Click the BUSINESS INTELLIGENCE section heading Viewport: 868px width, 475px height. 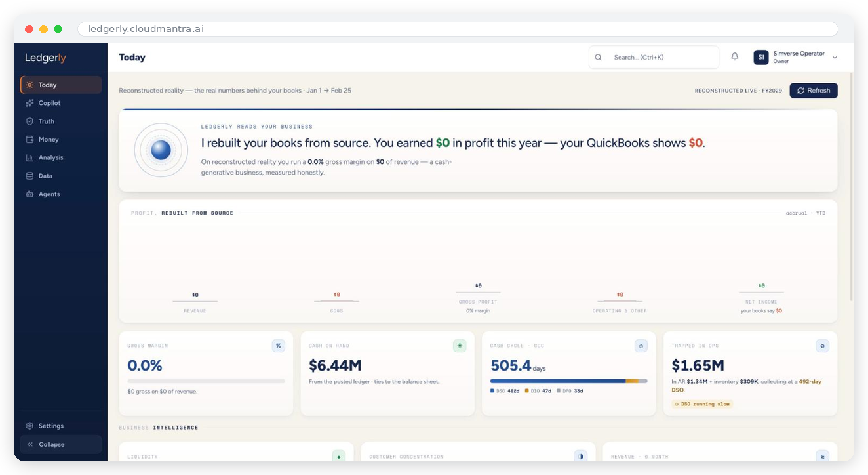(158, 428)
